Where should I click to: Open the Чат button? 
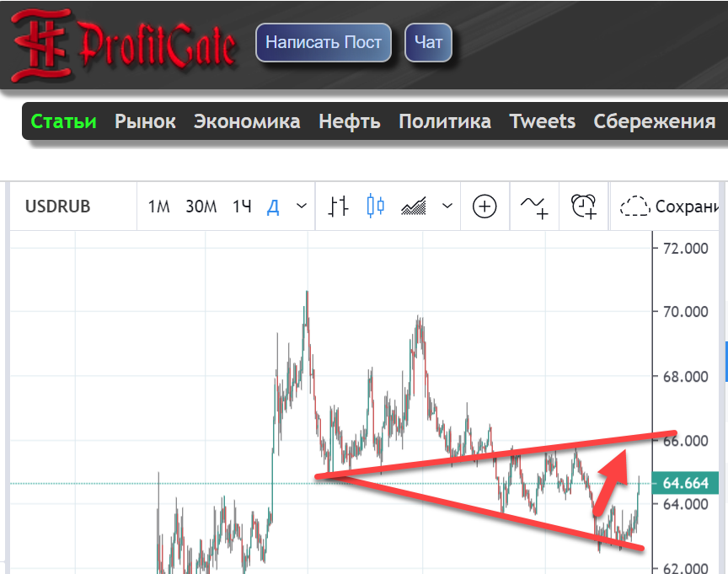pyautogui.click(x=428, y=42)
